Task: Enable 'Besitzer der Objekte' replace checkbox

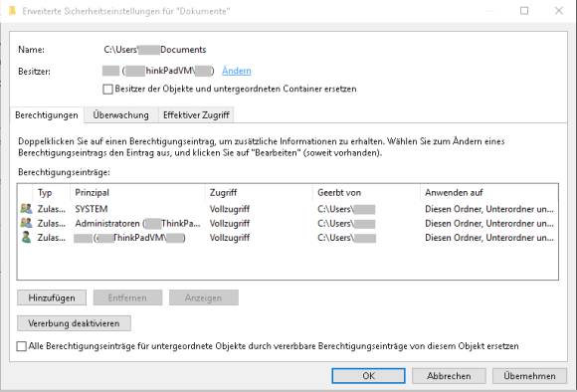Action: (x=107, y=90)
